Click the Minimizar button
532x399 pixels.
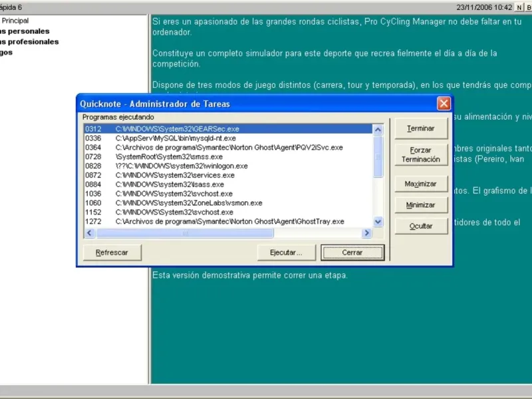(x=421, y=205)
